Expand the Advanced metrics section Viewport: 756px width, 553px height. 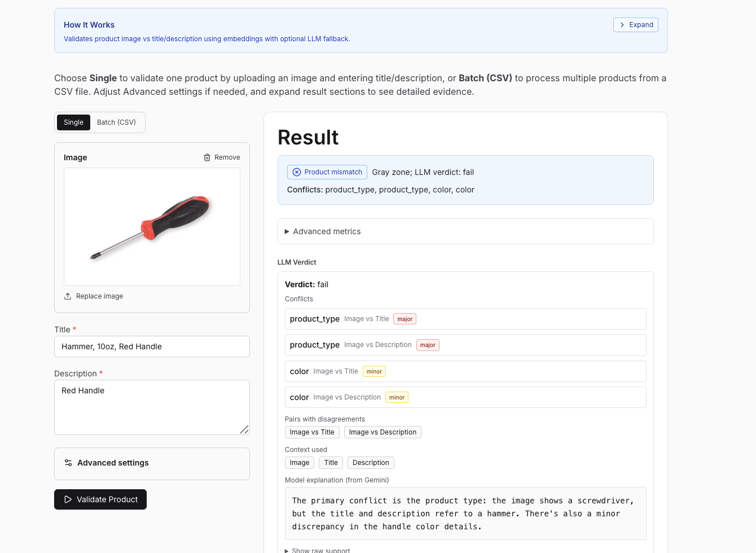327,231
